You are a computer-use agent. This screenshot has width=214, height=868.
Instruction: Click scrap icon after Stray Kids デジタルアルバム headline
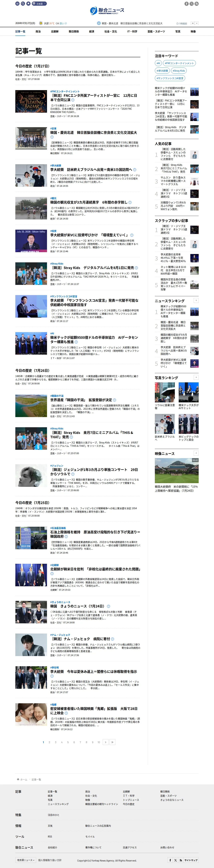tap(136, 268)
